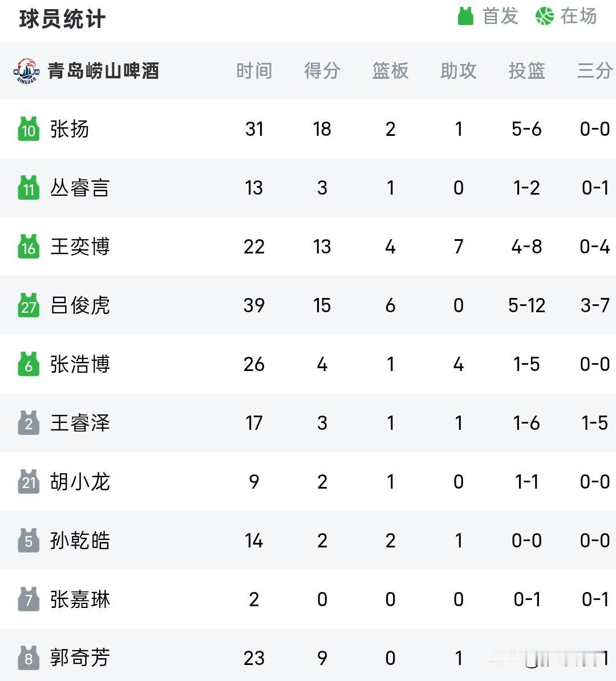Click the Qingdao team eagle logo
Screen dimensions: 616x681
(26, 70)
